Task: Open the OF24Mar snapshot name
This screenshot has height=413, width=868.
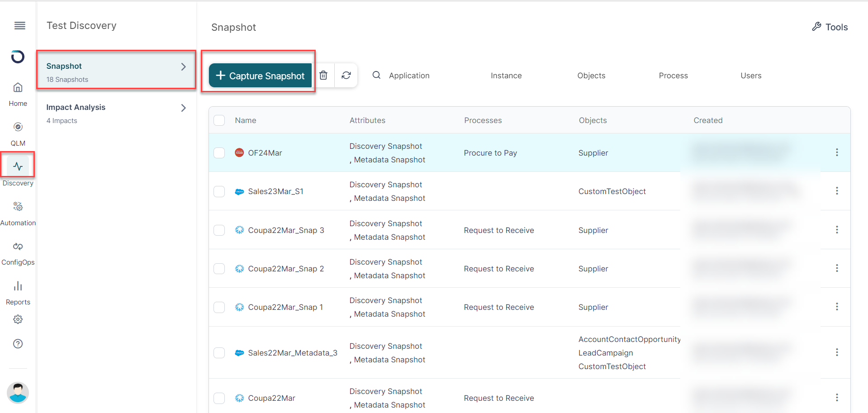Action: click(x=265, y=153)
